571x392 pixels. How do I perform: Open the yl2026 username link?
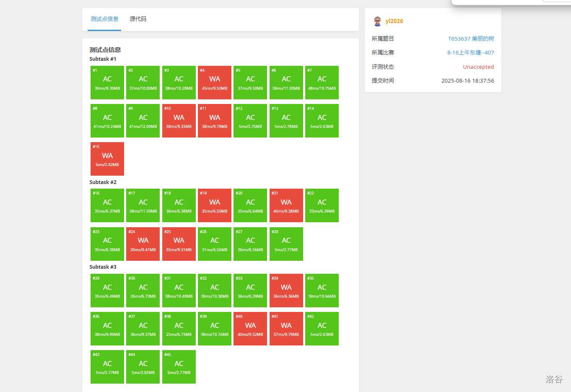point(394,21)
